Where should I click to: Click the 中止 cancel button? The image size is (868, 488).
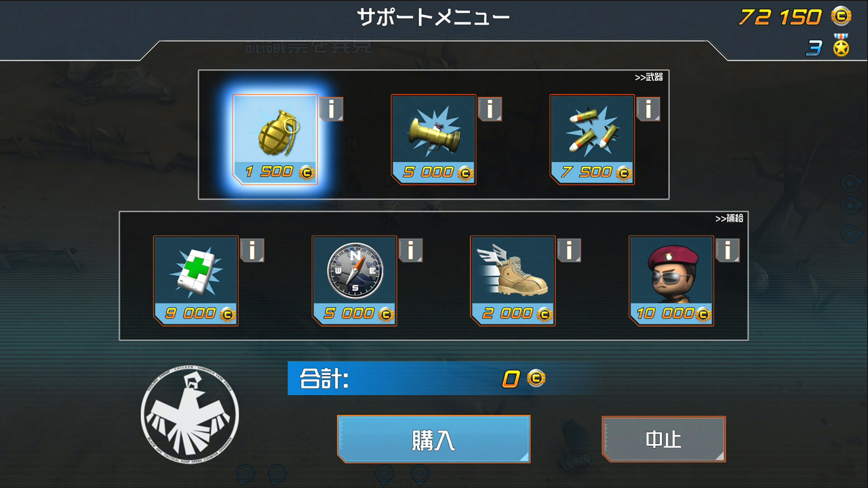click(x=664, y=439)
